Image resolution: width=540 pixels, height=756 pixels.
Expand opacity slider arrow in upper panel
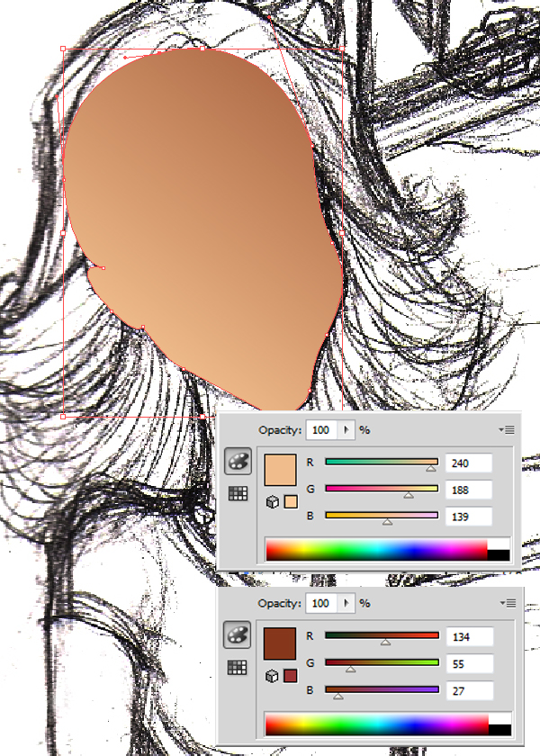pos(346,429)
